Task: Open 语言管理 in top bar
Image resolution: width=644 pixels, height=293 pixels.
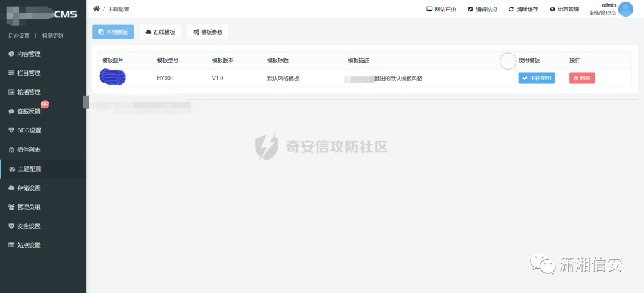Action: point(564,9)
